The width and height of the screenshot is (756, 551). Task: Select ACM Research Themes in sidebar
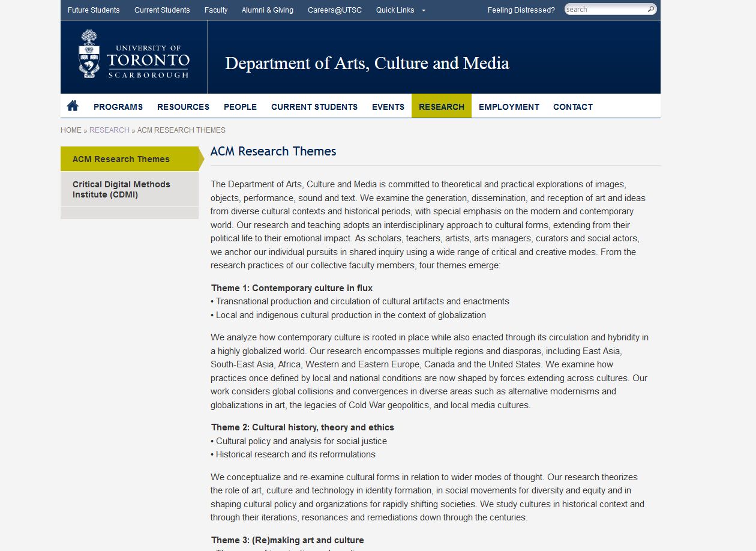click(130, 159)
